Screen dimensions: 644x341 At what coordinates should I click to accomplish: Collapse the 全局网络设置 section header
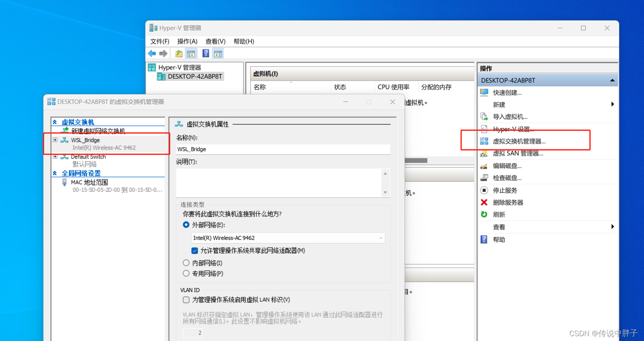click(x=55, y=173)
